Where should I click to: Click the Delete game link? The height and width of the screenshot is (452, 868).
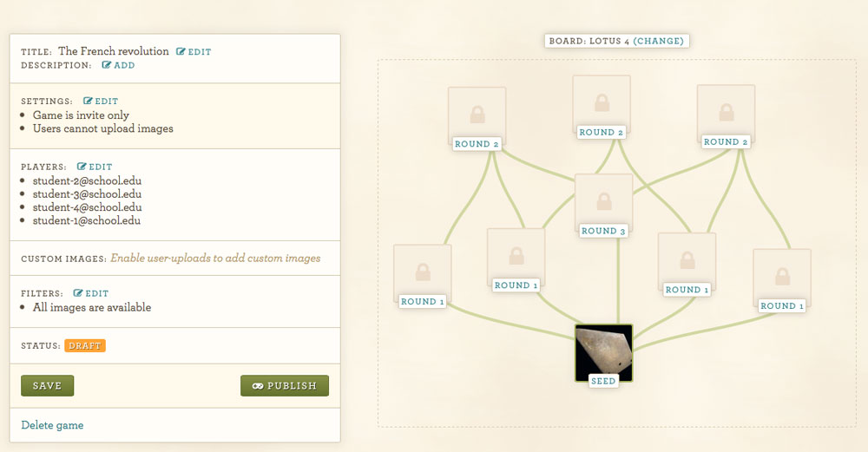[x=52, y=425]
